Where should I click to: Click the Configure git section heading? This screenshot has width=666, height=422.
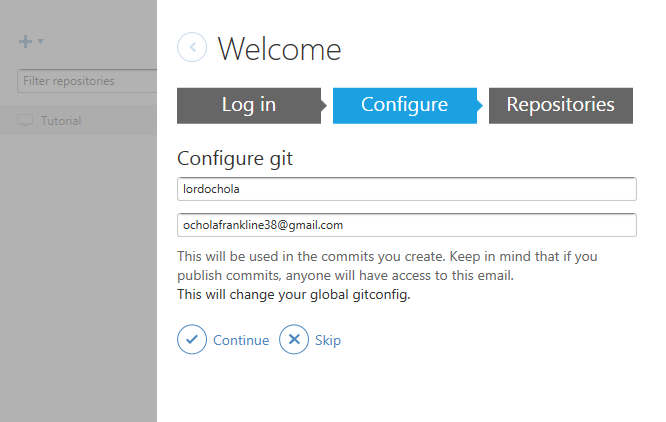click(235, 159)
